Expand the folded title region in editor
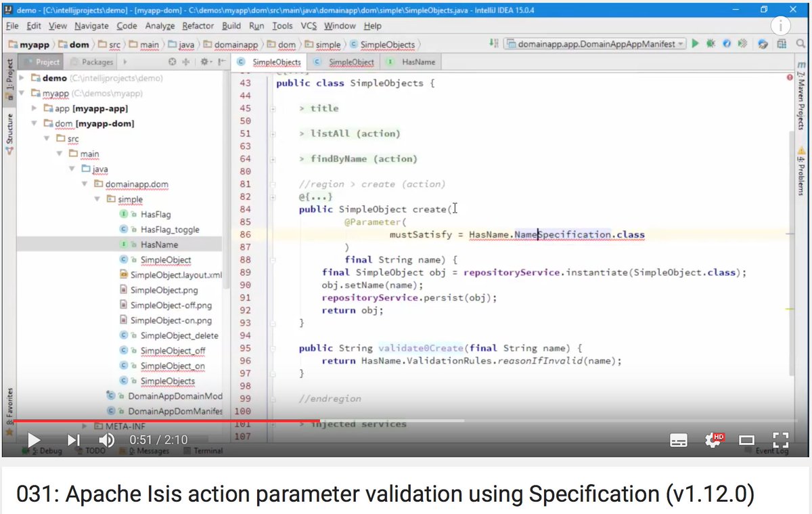812x514 pixels. pyautogui.click(x=273, y=108)
